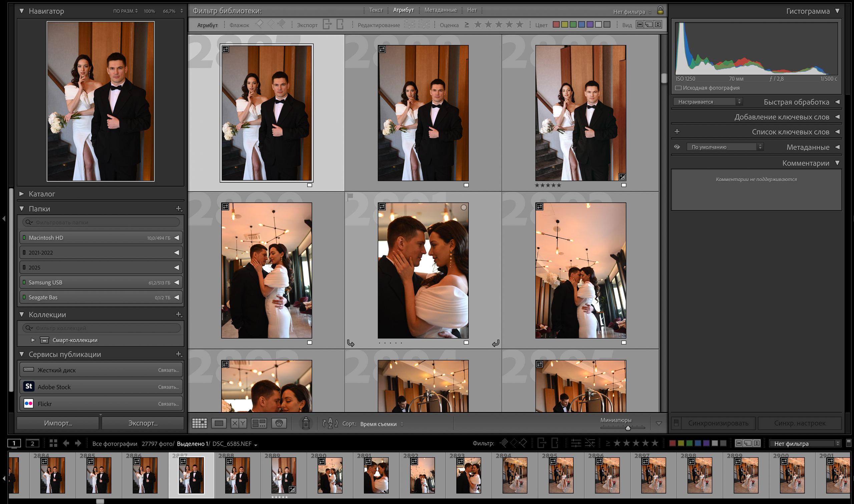Open Survey view mode
854x504 pixels.
tap(259, 423)
